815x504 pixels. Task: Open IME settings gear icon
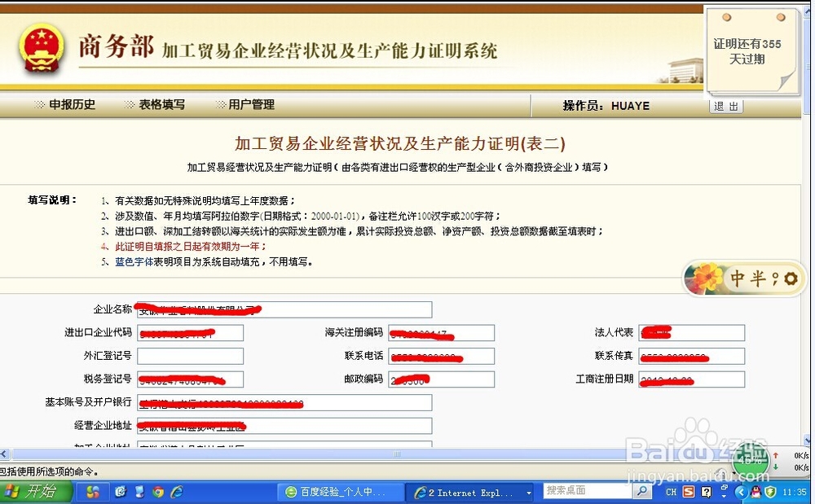(x=791, y=278)
